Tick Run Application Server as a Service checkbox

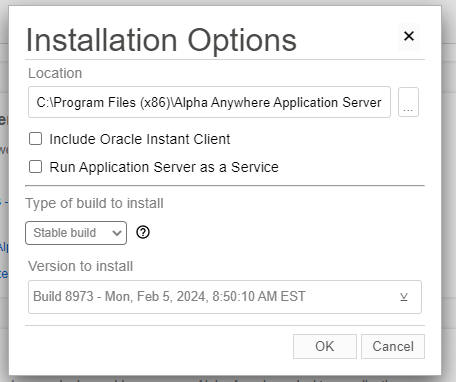click(35, 167)
